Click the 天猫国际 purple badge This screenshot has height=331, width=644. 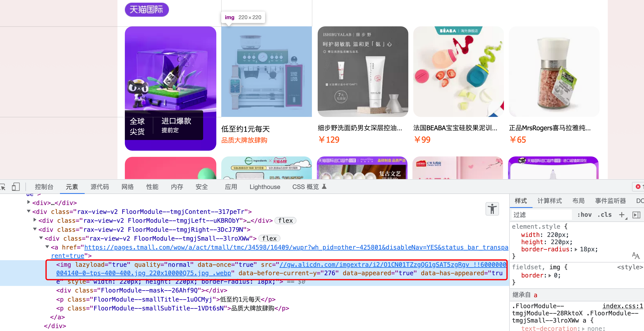(x=147, y=10)
